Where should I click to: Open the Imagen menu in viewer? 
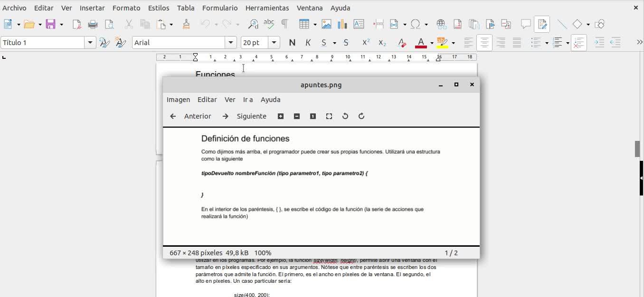[178, 100]
